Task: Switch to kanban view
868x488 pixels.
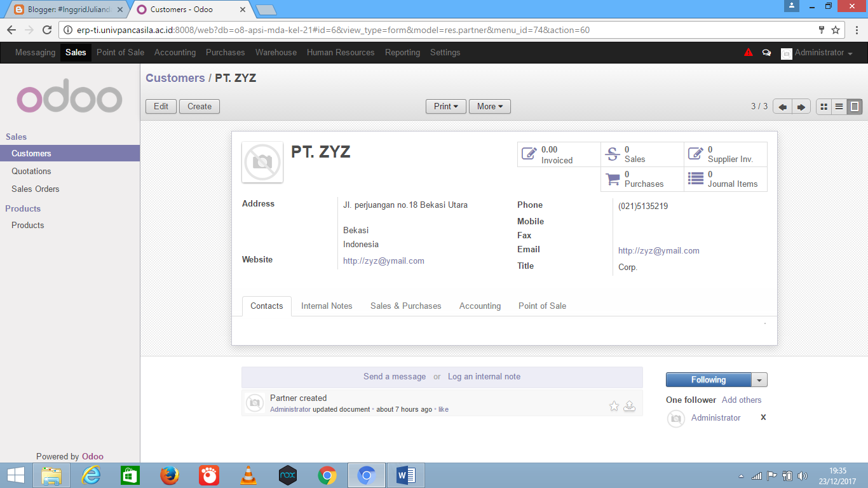Action: pyautogui.click(x=824, y=107)
